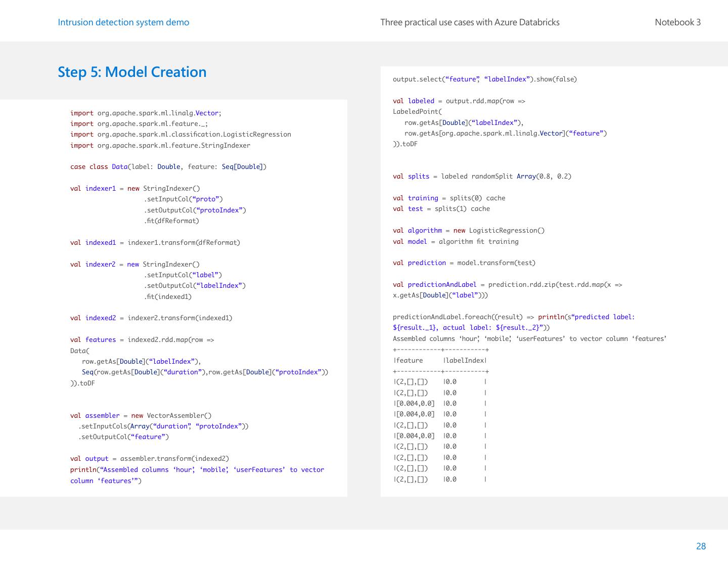
Task: Select the val algorithm LogisticRegression line
Action: click(x=469, y=231)
